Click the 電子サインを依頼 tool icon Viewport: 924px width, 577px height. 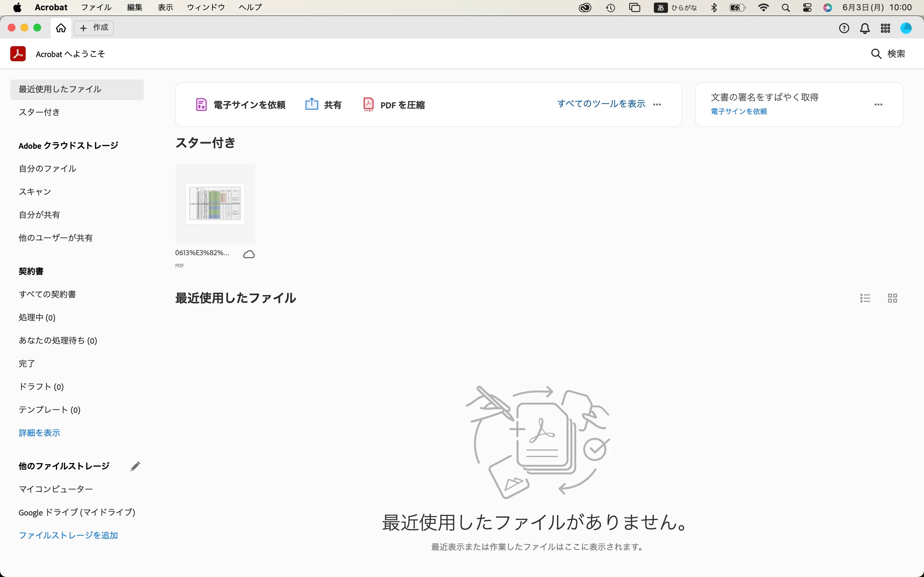(x=201, y=105)
